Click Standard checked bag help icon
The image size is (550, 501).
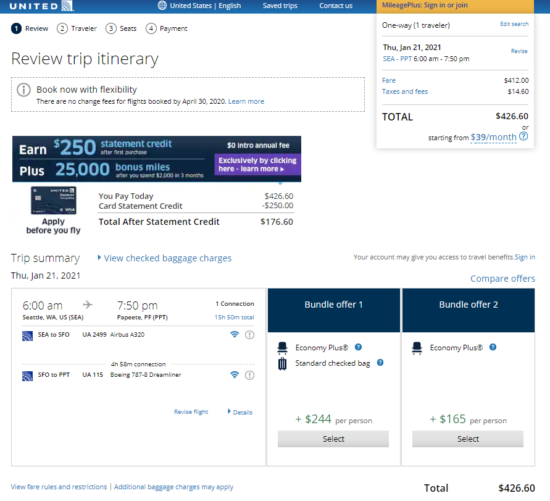click(x=380, y=362)
